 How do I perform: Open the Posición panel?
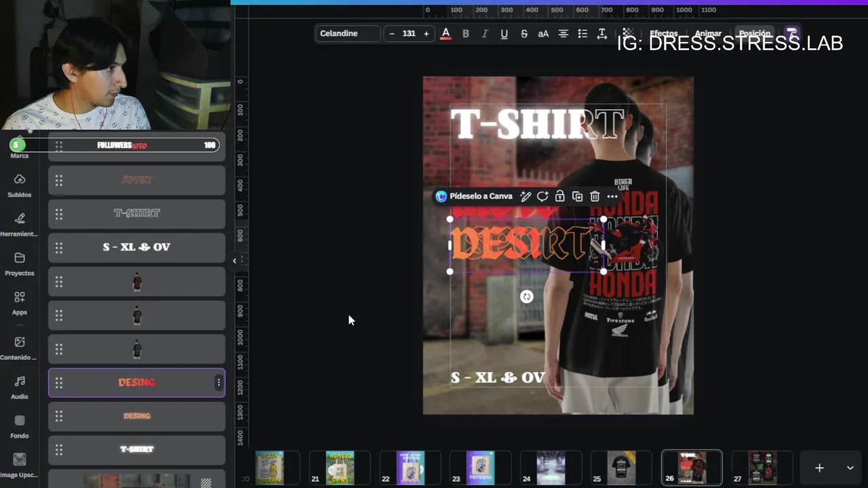point(754,33)
